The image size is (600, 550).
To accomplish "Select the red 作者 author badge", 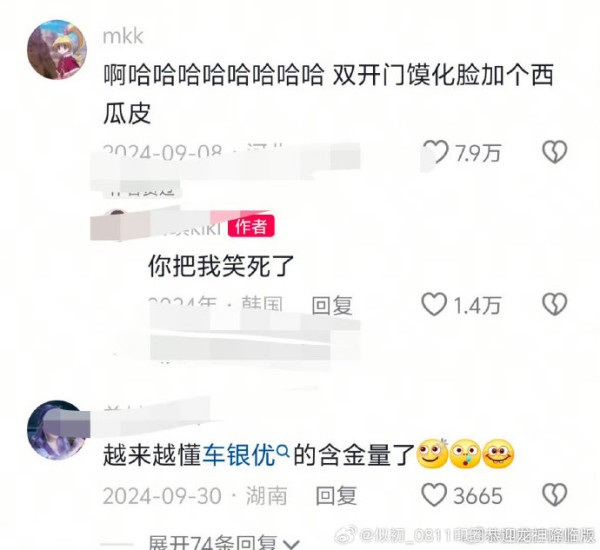I will (251, 226).
